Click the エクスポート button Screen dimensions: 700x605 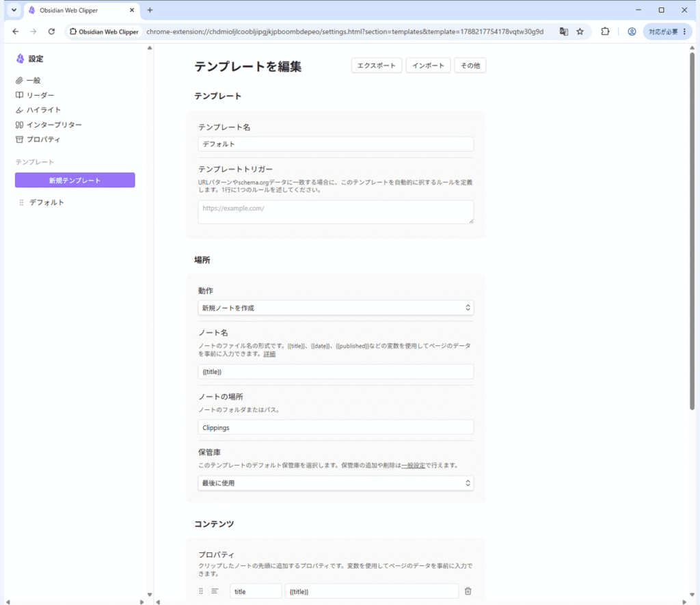pyautogui.click(x=377, y=65)
